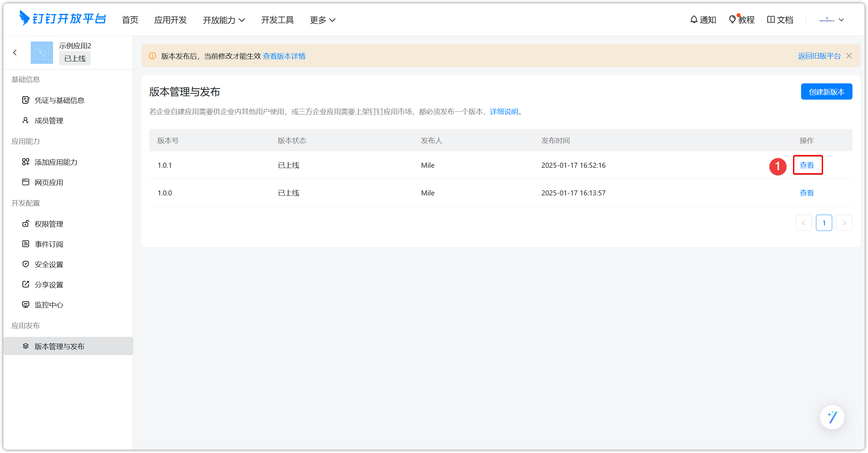Expand the 开放能力 dropdown menu
868x453 pixels.
click(x=224, y=20)
